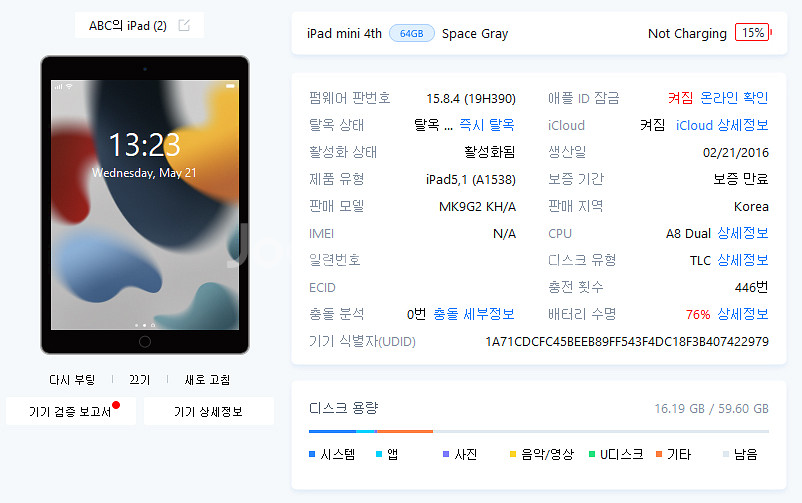Click the gray 남음 legend swatch

tap(726, 454)
